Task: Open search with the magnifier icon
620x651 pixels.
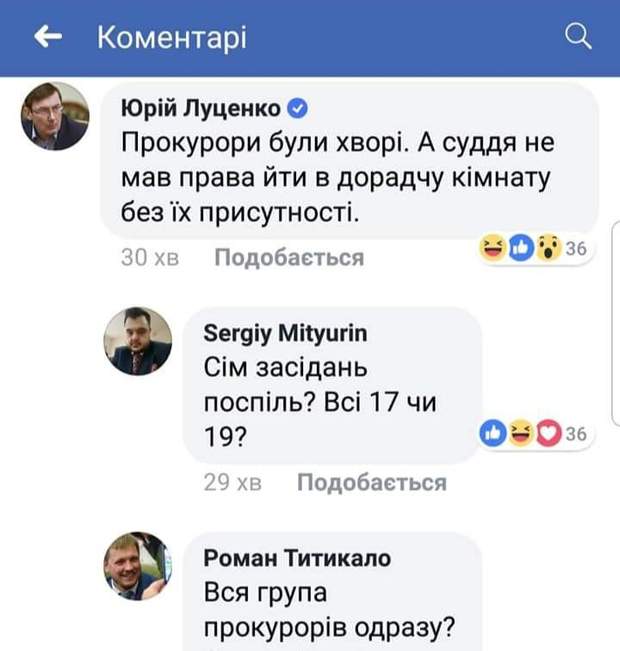Action: click(579, 38)
